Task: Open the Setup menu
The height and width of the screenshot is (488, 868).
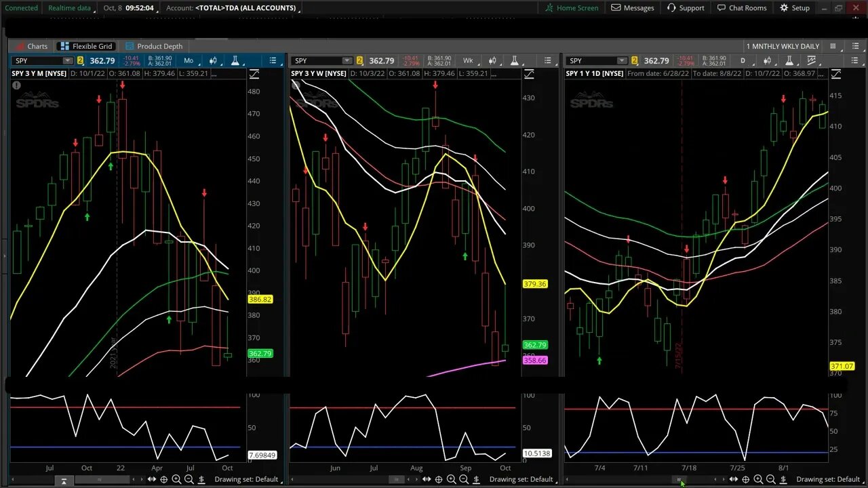Action: click(x=795, y=8)
